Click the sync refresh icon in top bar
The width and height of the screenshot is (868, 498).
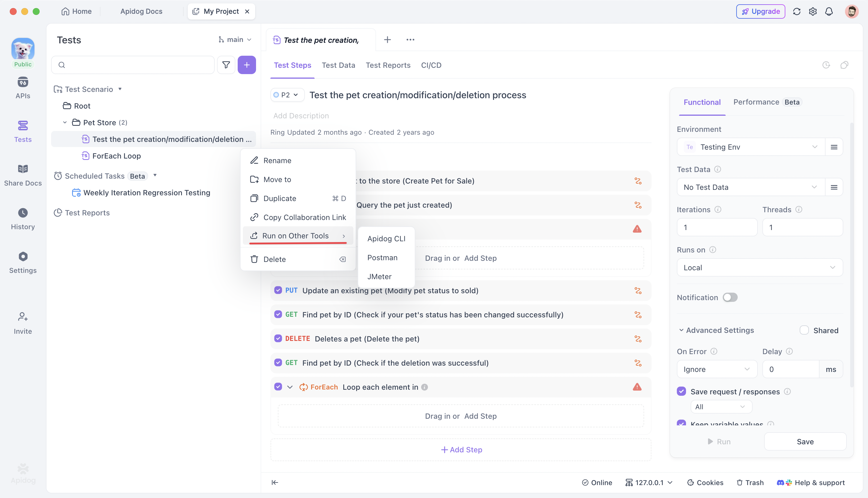click(797, 11)
